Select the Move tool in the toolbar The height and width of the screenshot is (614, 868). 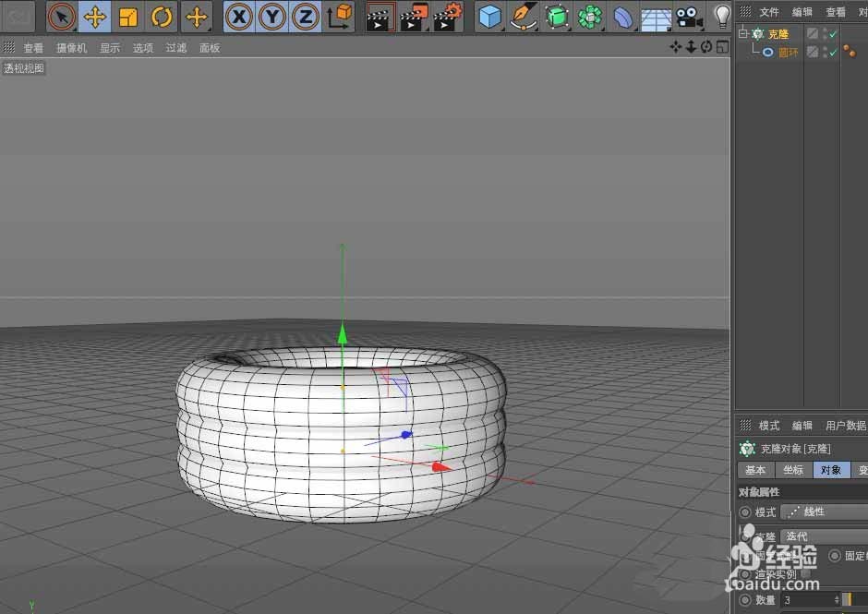pos(96,16)
